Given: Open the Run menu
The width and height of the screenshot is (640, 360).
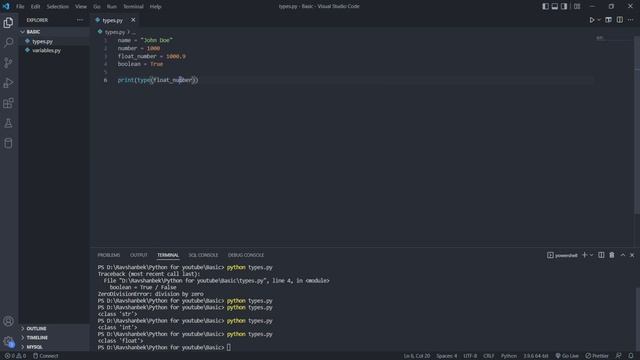Looking at the screenshot, I should pos(111,7).
